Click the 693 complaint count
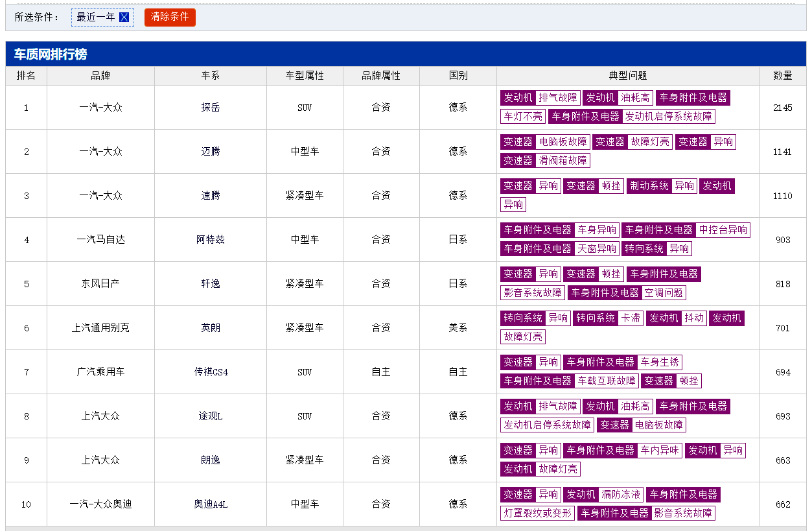This screenshot has height=531, width=812. coord(783,416)
